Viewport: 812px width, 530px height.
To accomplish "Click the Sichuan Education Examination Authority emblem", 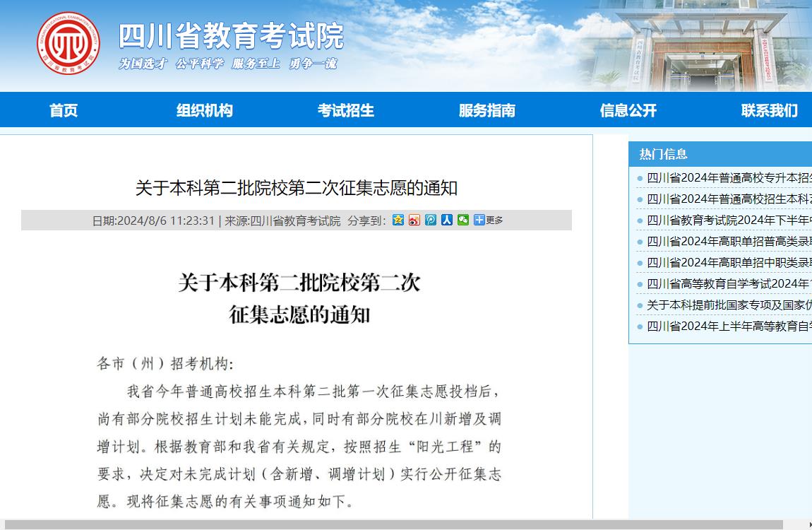I will click(68, 42).
